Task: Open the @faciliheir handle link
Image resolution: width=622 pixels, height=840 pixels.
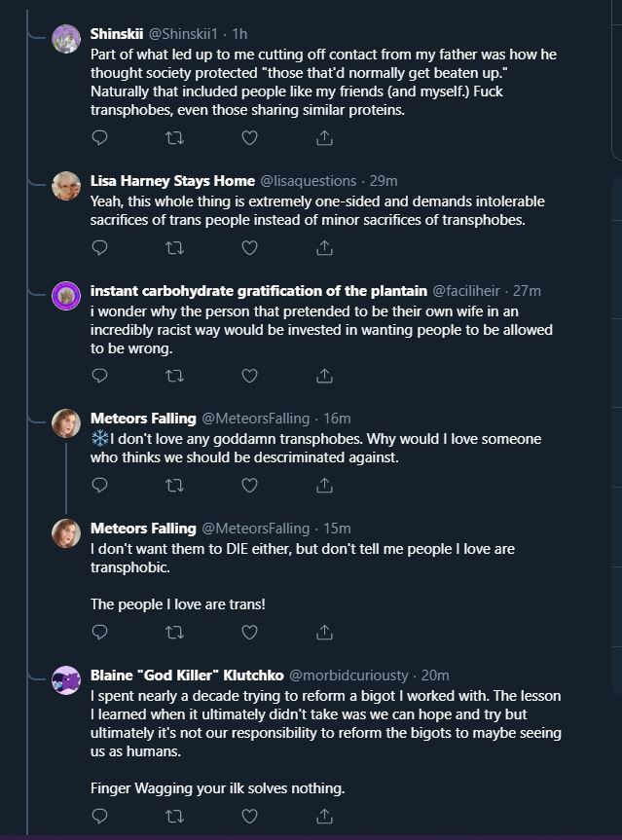Action: pos(466,291)
